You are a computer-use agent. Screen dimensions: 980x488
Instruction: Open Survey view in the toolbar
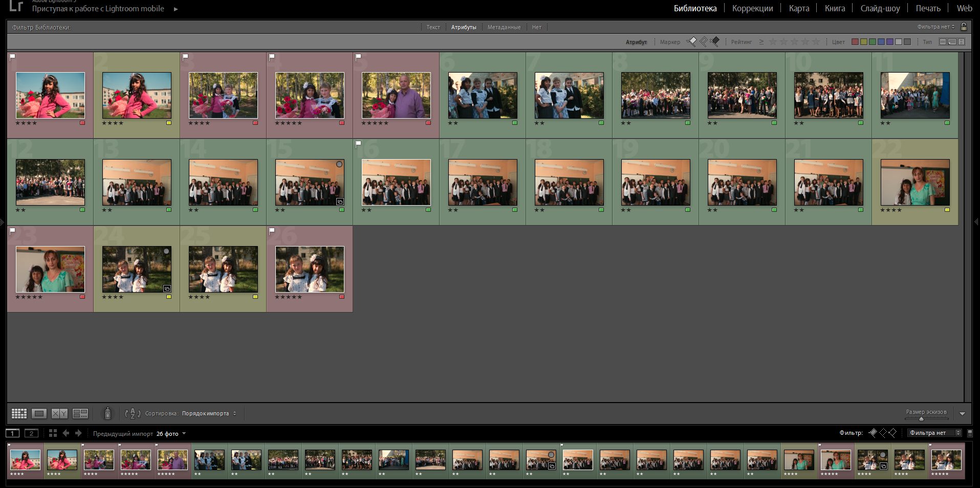point(80,413)
